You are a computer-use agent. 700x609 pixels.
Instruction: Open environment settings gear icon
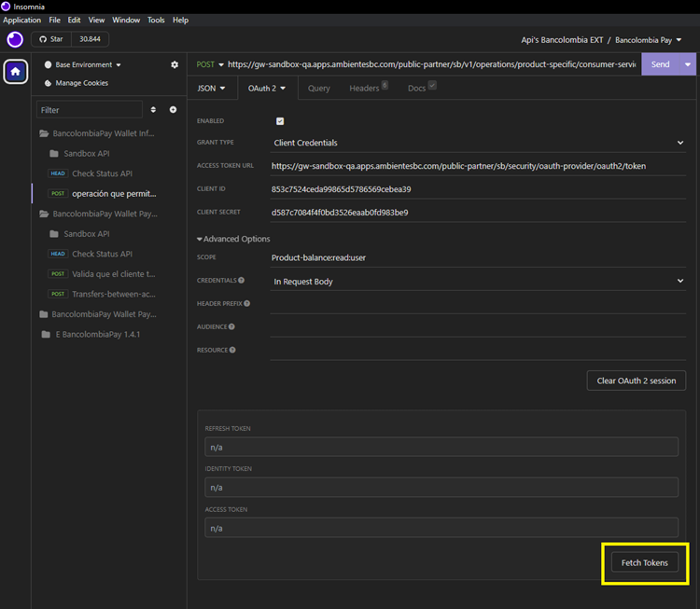coord(175,64)
